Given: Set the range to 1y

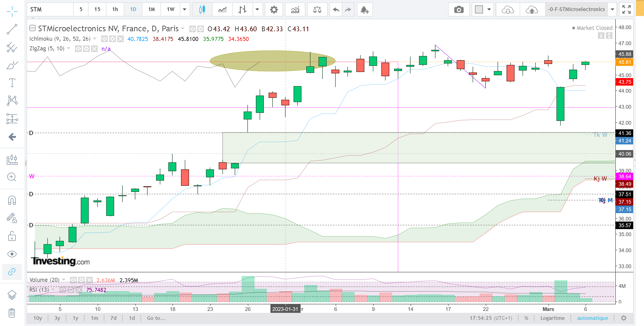Looking at the screenshot, I should [x=75, y=318].
